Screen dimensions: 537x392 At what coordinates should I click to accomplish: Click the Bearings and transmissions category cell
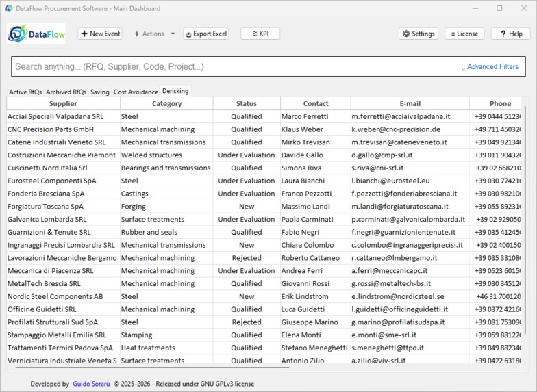click(x=166, y=168)
